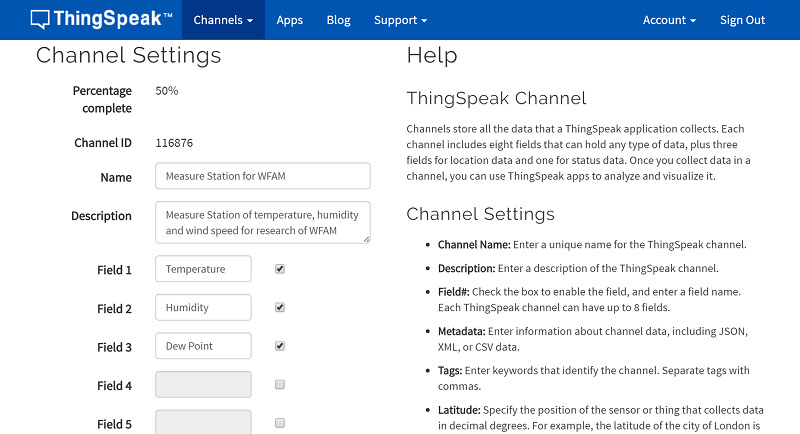Click the Channel Settings heading in Help
The height and width of the screenshot is (434, 800).
pyautogui.click(x=480, y=214)
